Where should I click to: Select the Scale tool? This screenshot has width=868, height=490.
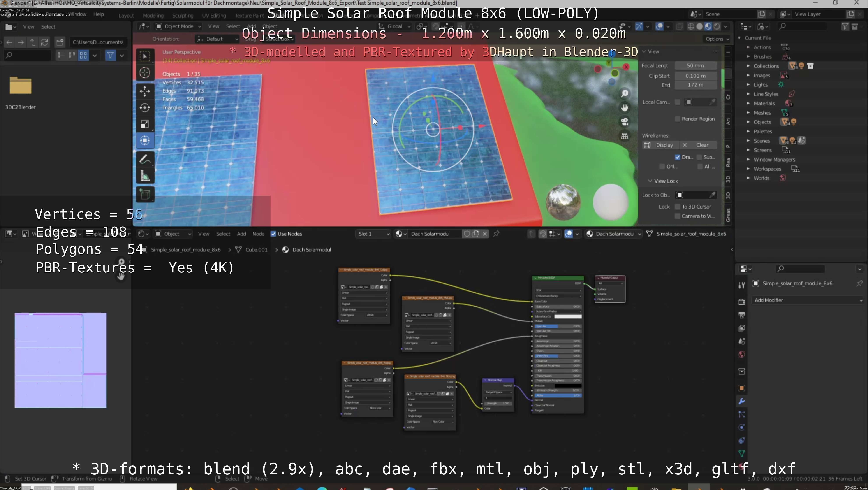pos(145,124)
